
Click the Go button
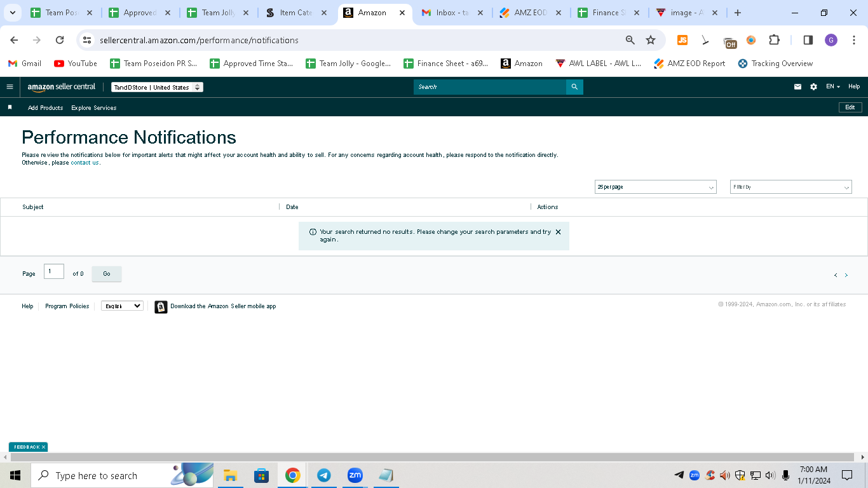[107, 274]
